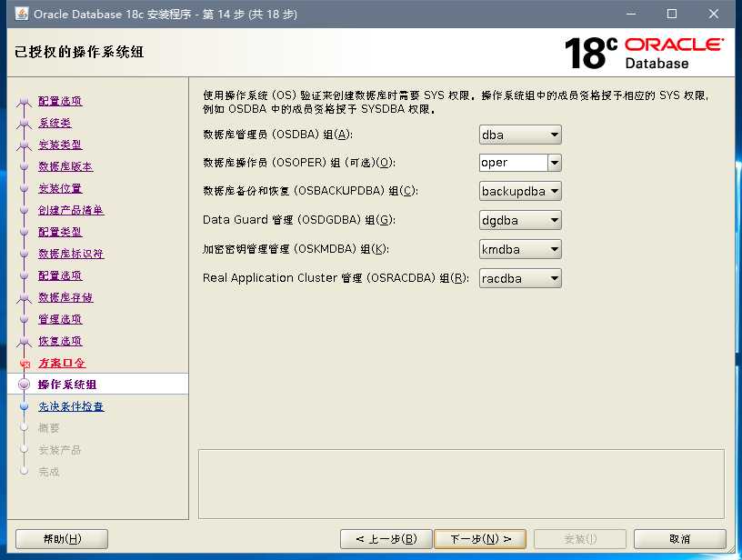Click the 数据库管理员 (OSDBA) 组 label

tap(277, 135)
